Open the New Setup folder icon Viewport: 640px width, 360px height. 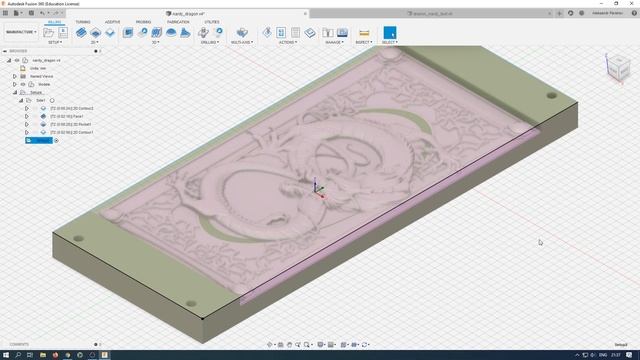pyautogui.click(x=49, y=32)
